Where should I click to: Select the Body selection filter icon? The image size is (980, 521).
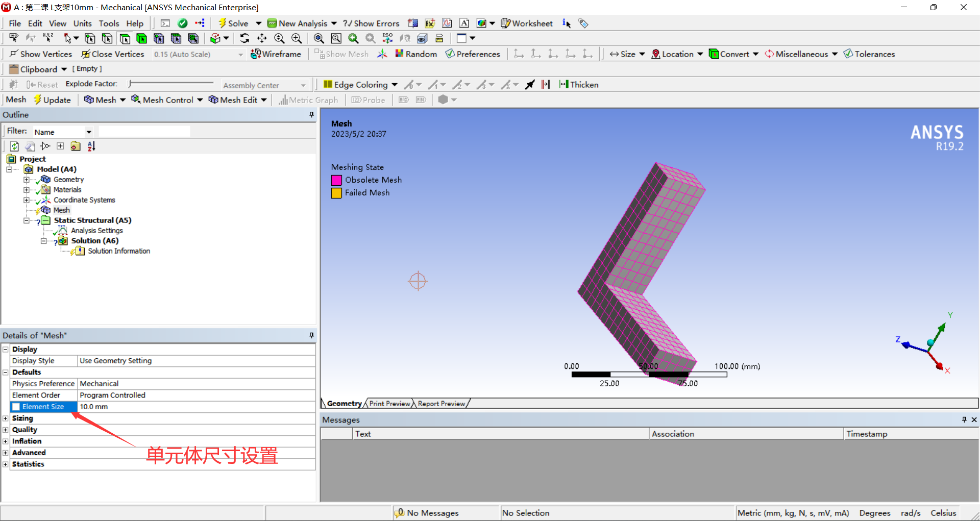pos(142,38)
